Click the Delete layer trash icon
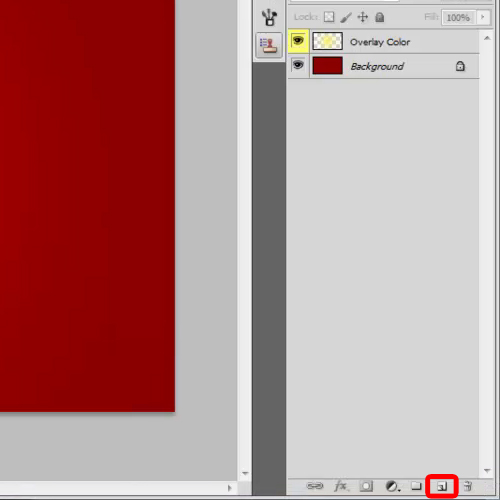500x500 pixels. [468, 486]
